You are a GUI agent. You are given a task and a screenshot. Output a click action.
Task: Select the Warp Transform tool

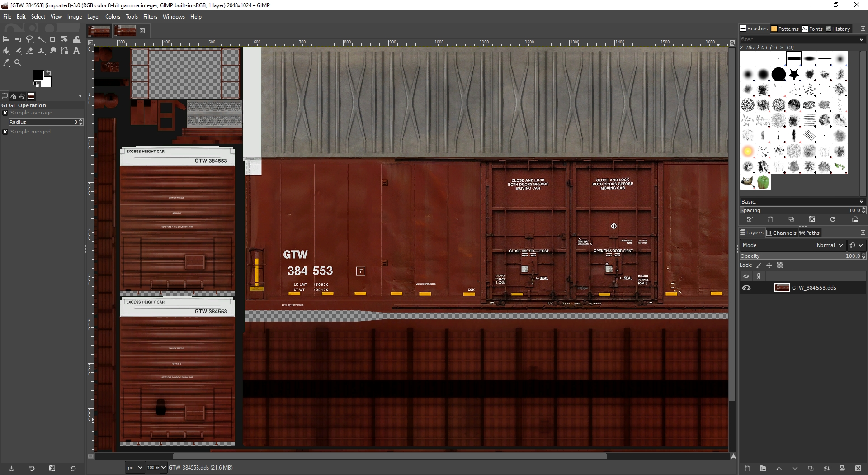click(76, 39)
